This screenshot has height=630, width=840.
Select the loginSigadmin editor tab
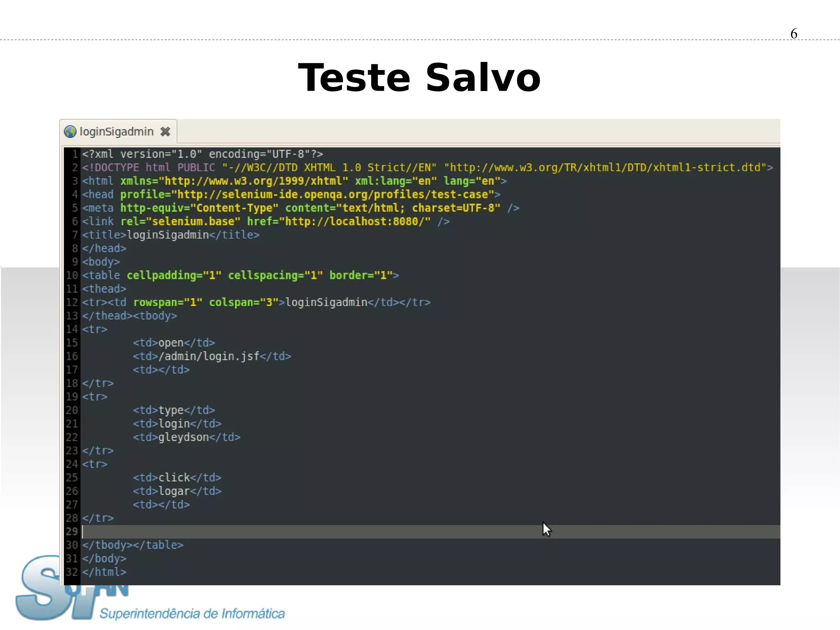coord(118,132)
